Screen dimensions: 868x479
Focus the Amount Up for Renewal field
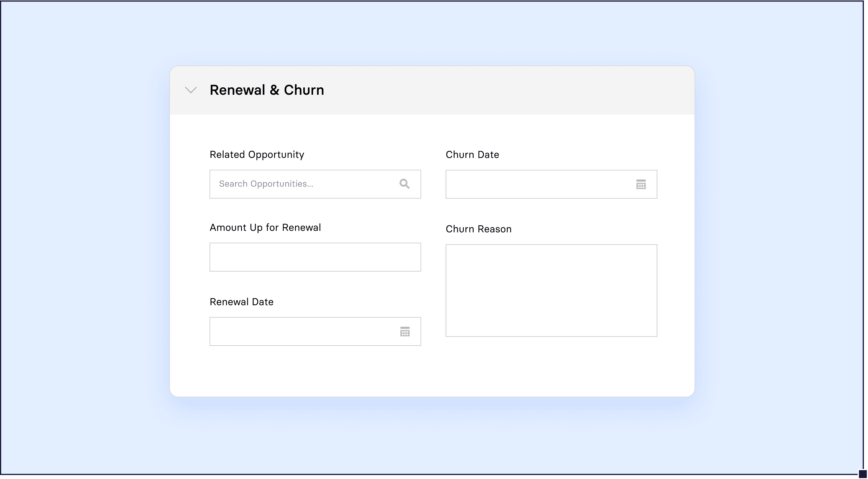pyautogui.click(x=315, y=257)
